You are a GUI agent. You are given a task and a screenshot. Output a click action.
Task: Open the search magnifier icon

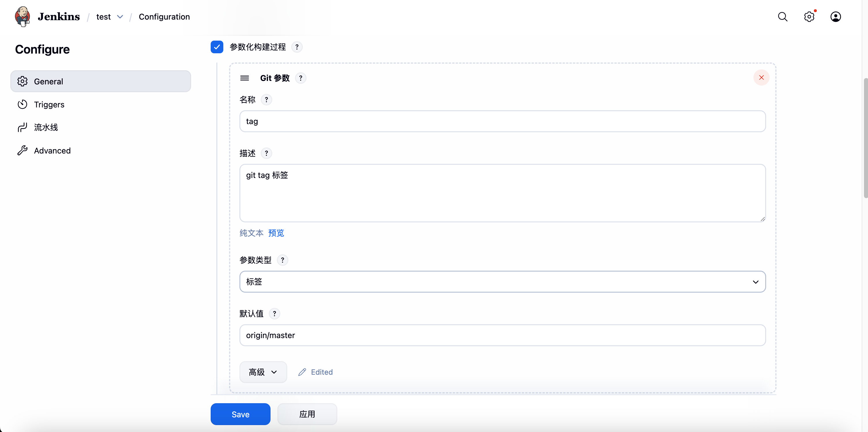[783, 16]
